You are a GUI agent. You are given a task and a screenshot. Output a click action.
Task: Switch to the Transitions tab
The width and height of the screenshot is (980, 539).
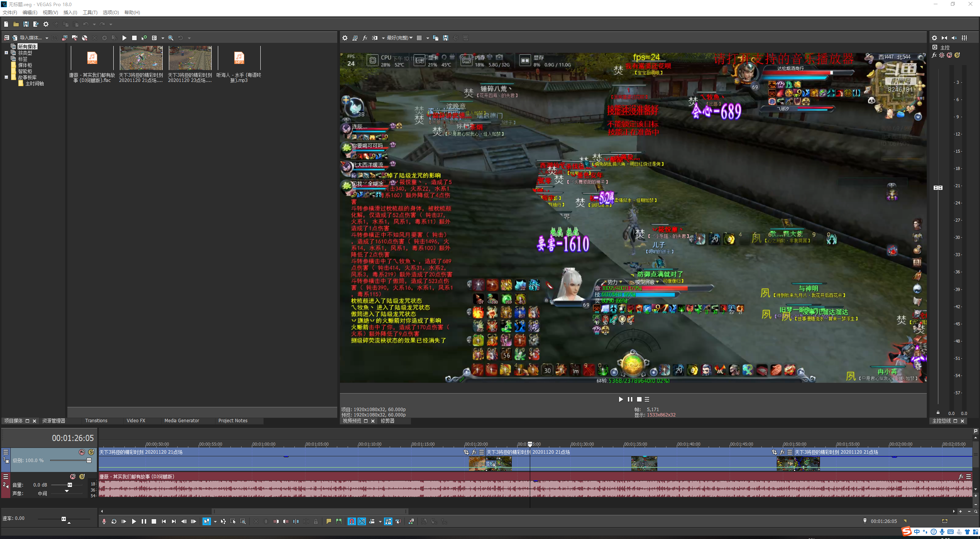coord(96,421)
